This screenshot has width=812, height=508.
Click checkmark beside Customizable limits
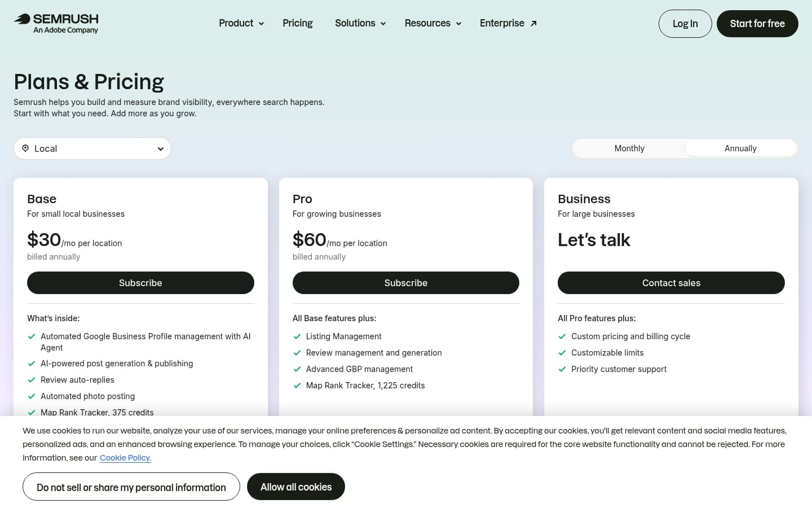562,353
